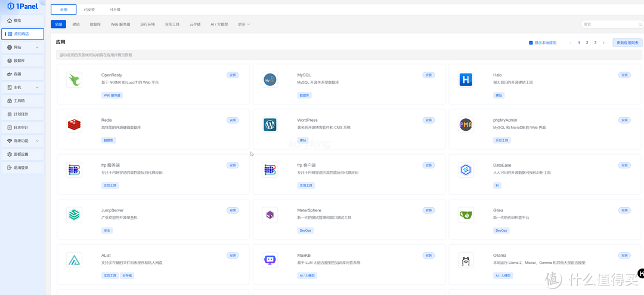
Task: Click the 1Panel logo
Action: tap(23, 6)
